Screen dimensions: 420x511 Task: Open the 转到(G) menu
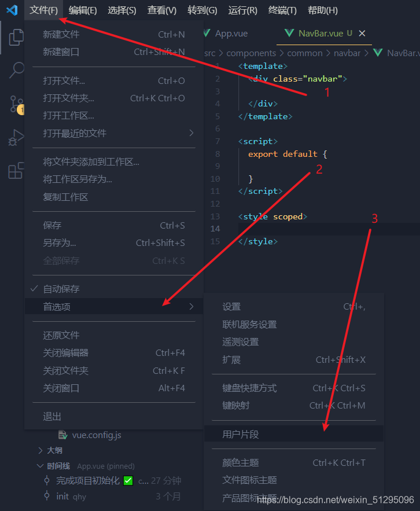pos(202,10)
